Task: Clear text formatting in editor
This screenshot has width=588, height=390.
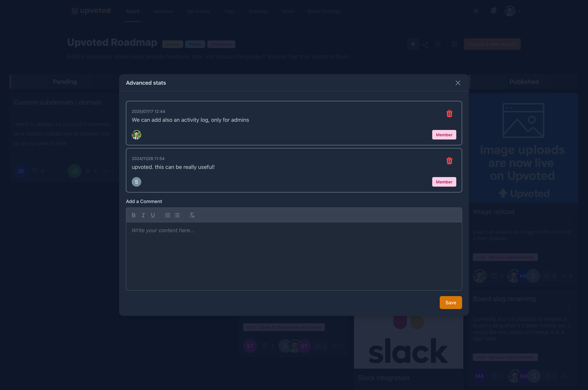Action: tap(192, 215)
